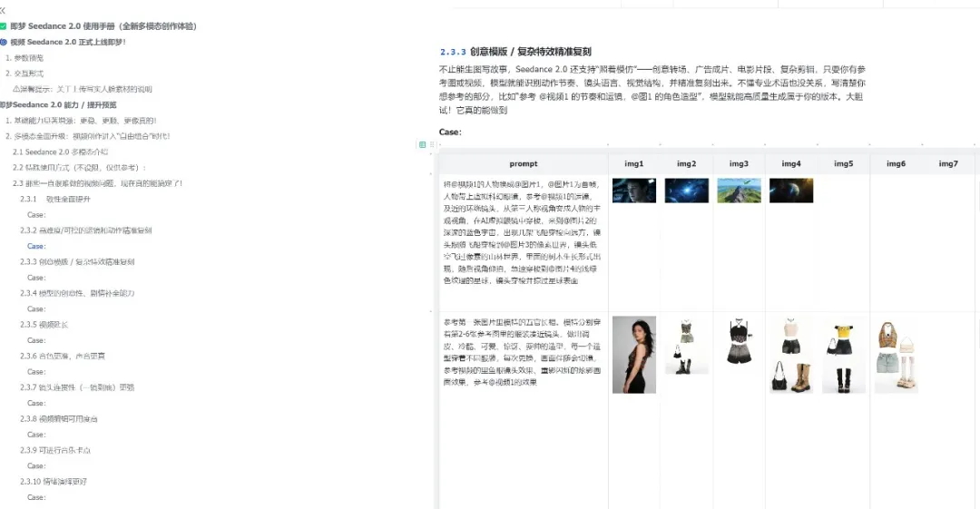This screenshot has height=509, width=980.
Task: Select the prompt column header
Action: (523, 164)
